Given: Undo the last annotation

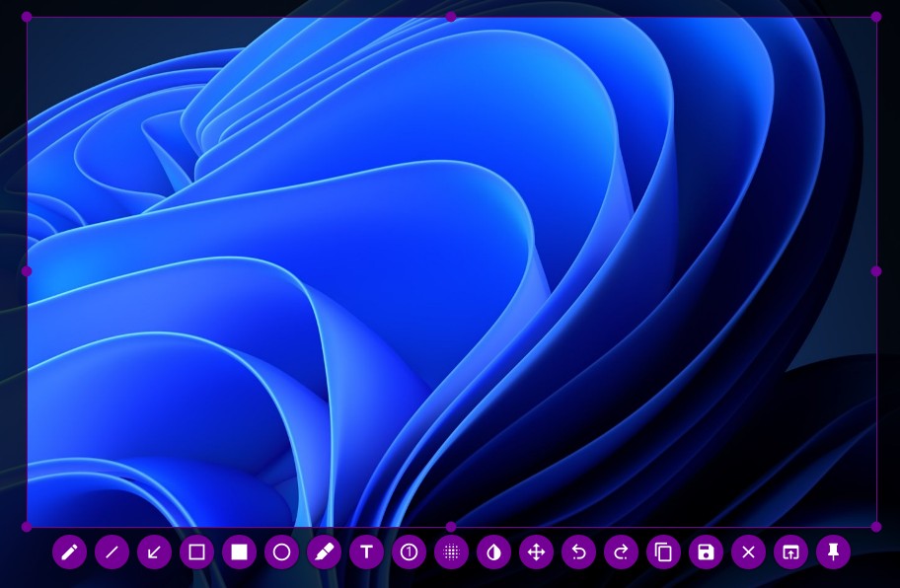Looking at the screenshot, I should pos(578,551).
